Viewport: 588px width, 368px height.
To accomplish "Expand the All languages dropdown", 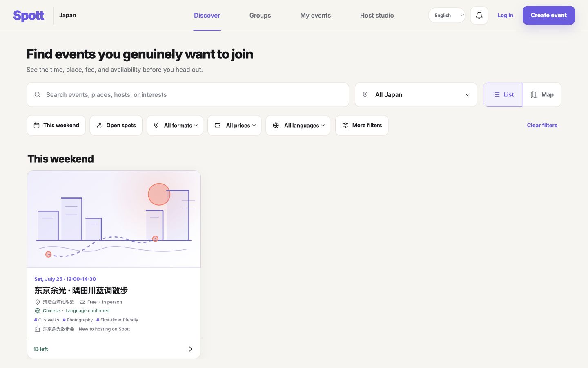I will [x=298, y=126].
